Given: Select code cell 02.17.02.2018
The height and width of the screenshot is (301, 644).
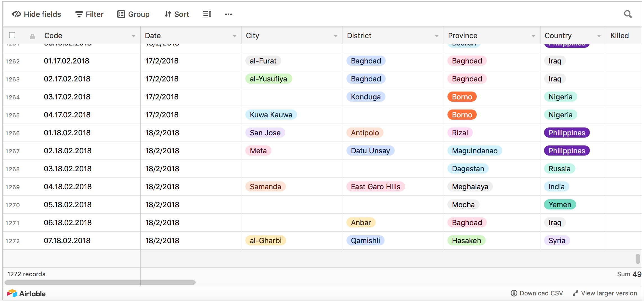Looking at the screenshot, I should (x=67, y=79).
